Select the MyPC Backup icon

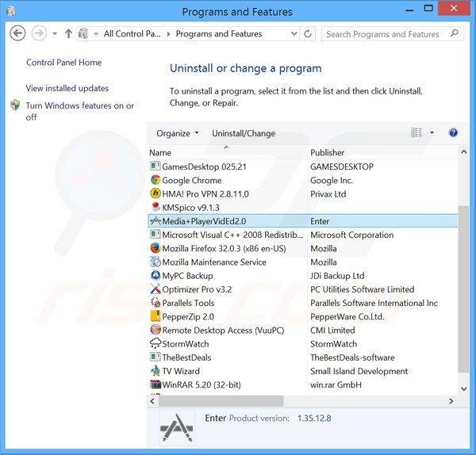point(155,275)
